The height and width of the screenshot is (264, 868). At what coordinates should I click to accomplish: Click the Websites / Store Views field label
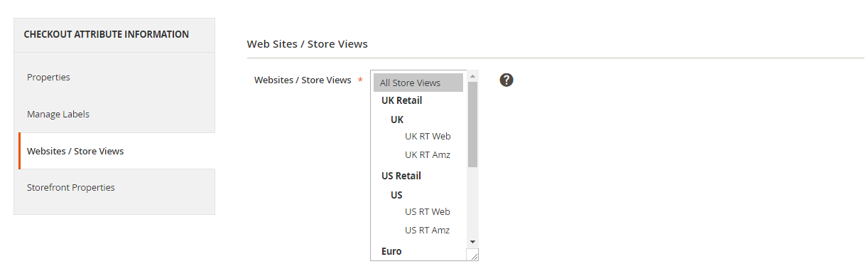point(303,80)
